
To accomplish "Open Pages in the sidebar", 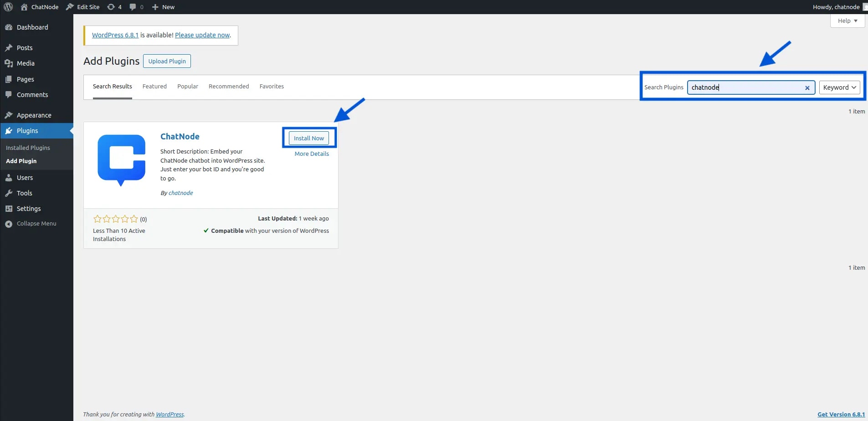I will point(36,79).
